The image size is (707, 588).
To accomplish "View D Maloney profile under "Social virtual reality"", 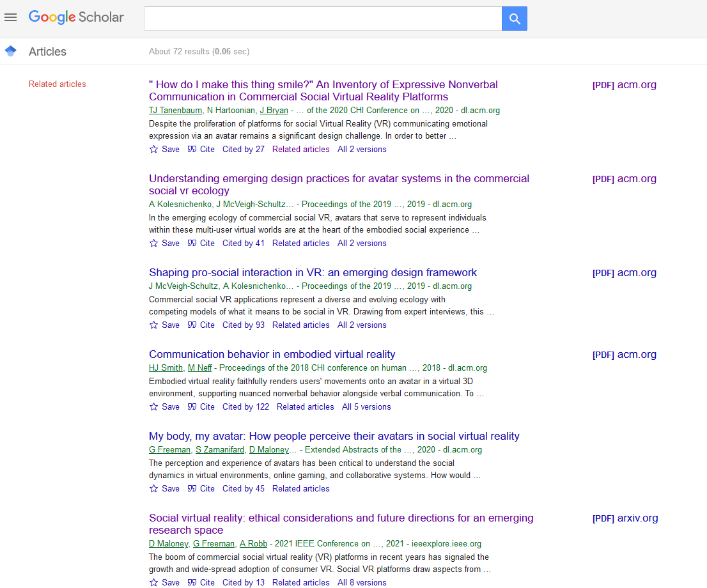I will [169, 544].
